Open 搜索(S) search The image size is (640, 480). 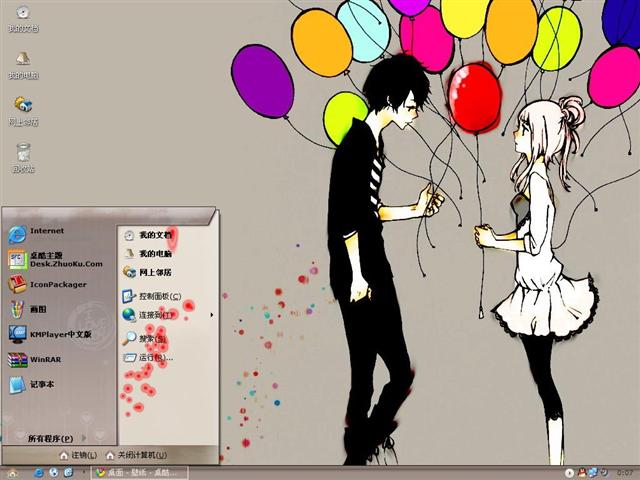[145, 338]
